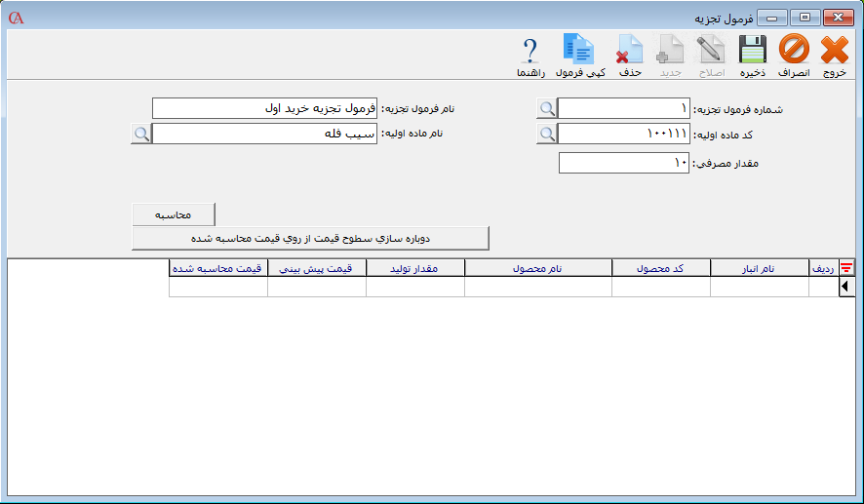Click the formula name (نام فرمول تجزیه) input field

pos(264,108)
